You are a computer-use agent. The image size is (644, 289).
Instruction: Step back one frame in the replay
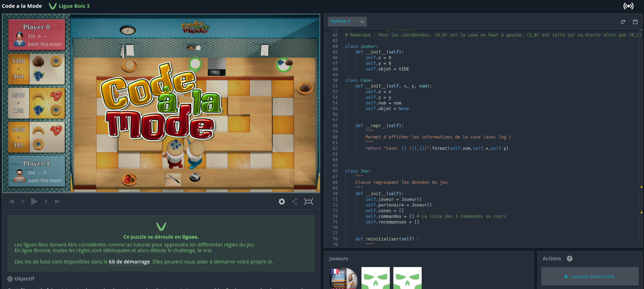tap(23, 202)
